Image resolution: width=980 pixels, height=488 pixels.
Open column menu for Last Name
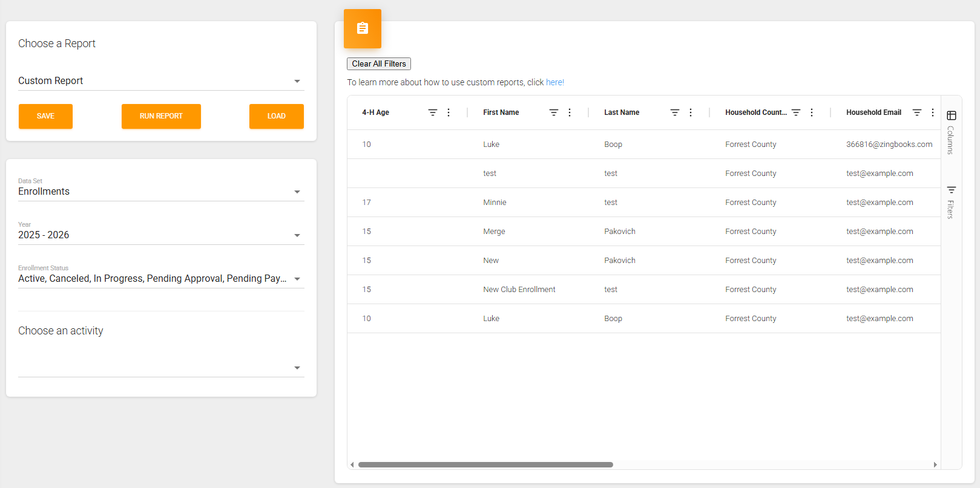[691, 112]
